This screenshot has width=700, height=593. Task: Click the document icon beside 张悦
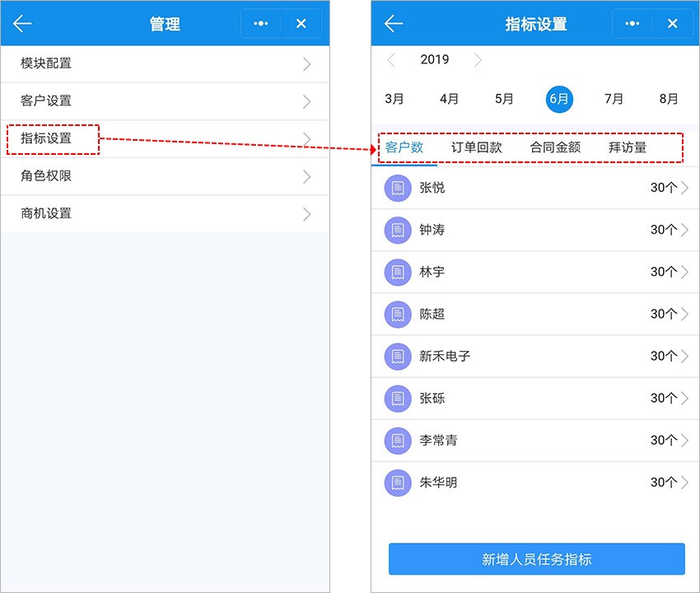click(x=398, y=188)
